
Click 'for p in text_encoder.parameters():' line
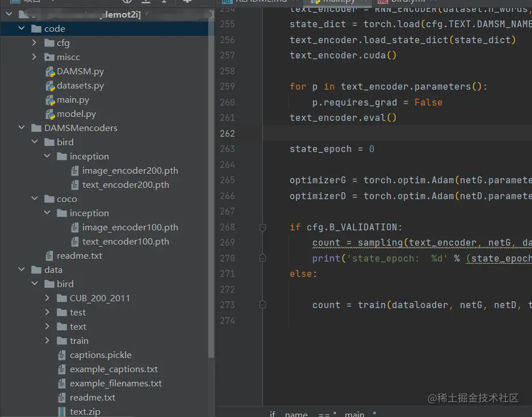pos(389,87)
